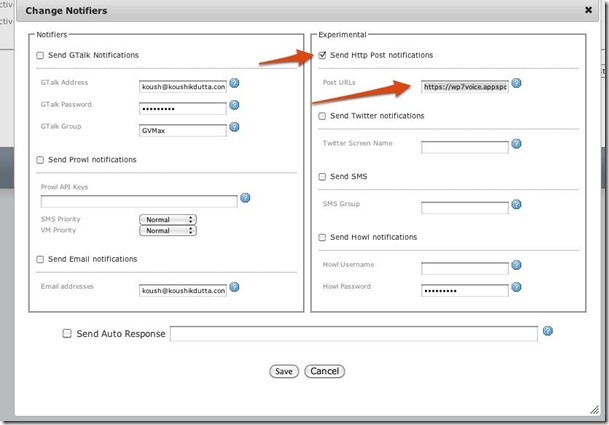The image size is (609, 425).
Task: Open help for GTalk Password
Action: point(234,105)
